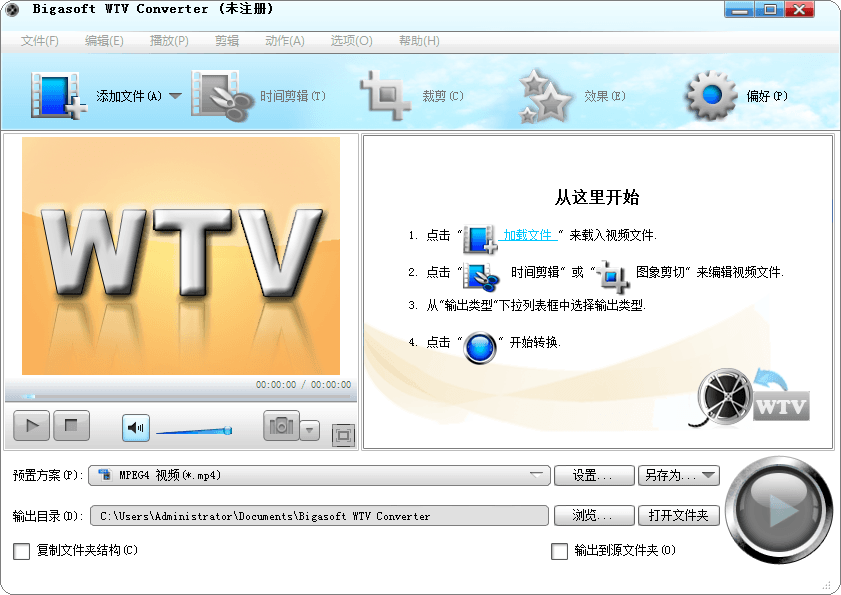Click the Add File (添加文件) toolbar icon
The image size is (841, 595).
(58, 97)
